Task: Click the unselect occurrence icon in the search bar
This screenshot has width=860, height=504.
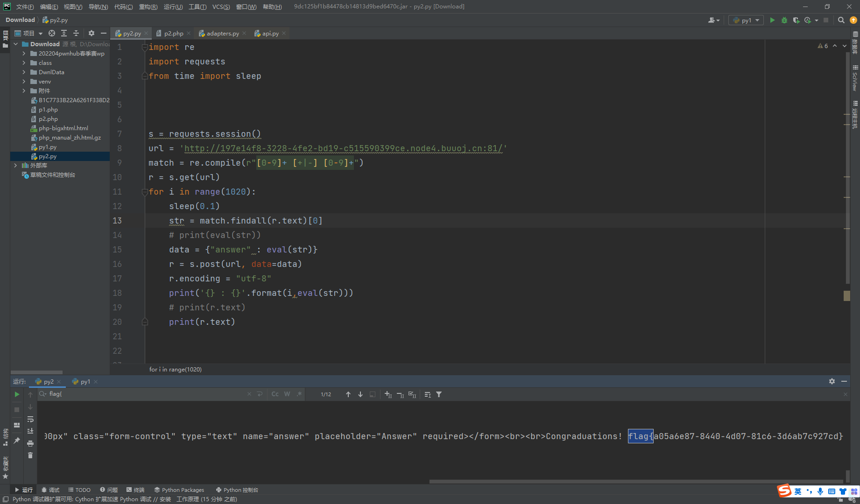Action: tap(400, 394)
